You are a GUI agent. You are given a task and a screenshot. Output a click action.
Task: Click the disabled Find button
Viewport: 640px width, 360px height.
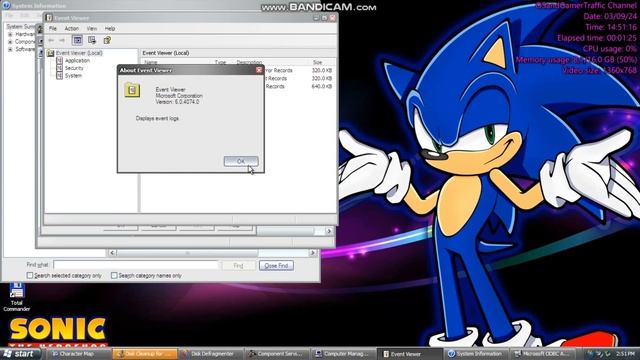(x=238, y=266)
